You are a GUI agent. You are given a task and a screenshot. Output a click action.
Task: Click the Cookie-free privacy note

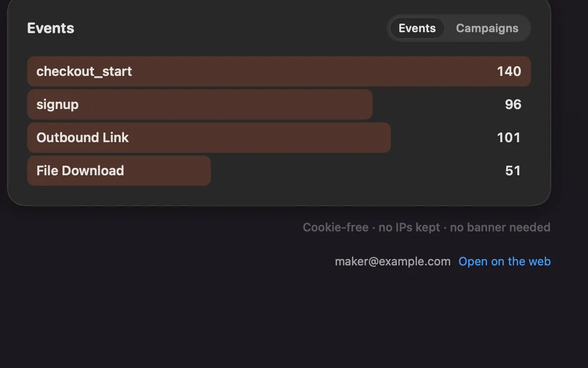[426, 227]
